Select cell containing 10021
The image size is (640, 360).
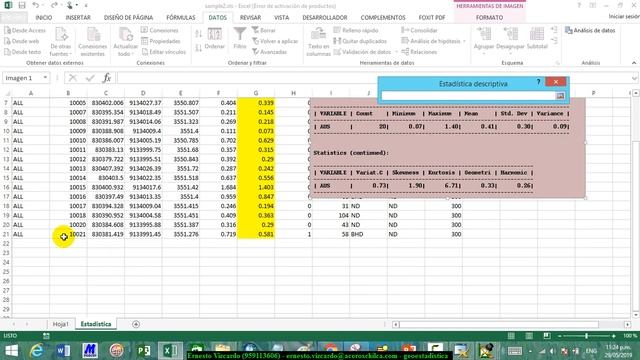69,234
